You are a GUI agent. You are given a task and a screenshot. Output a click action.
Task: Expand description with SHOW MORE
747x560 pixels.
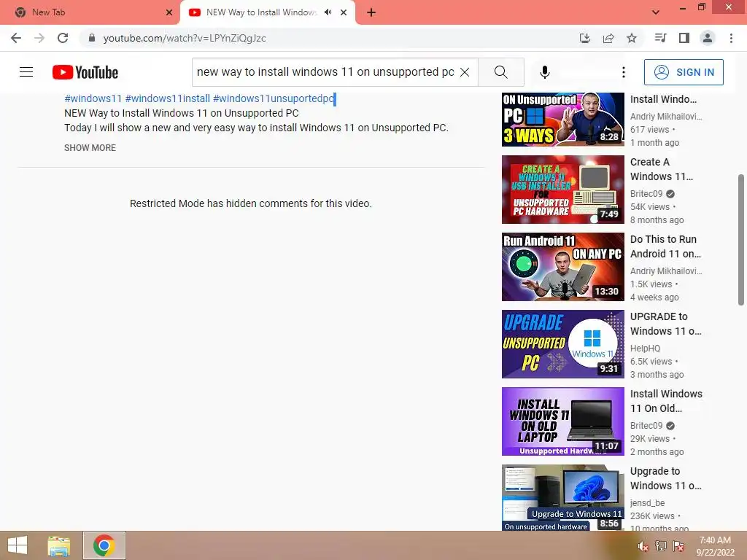(x=90, y=147)
